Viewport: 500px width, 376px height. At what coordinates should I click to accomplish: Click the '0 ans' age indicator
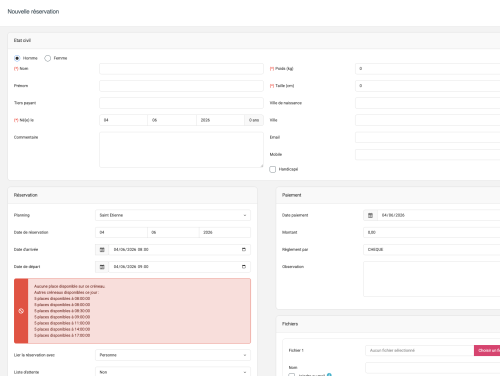[x=254, y=120]
